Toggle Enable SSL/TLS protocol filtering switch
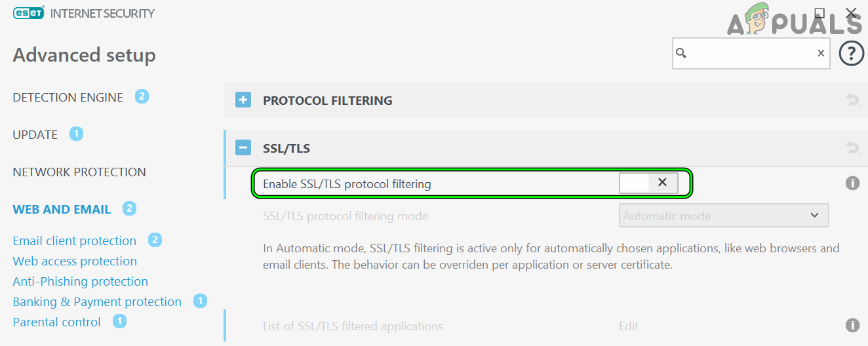The height and width of the screenshot is (346, 868). (x=639, y=183)
